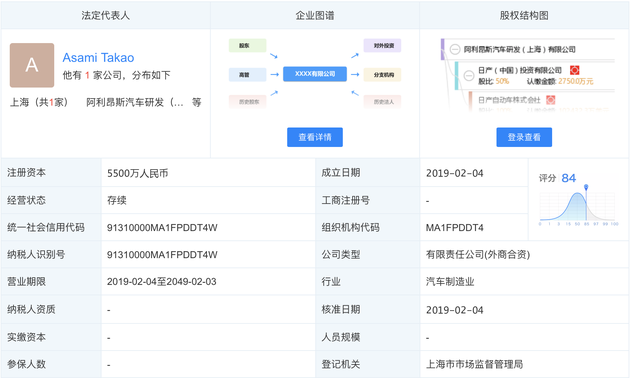Click the red icon next to 日产自动车株式会社
The image size is (630, 378).
(550, 100)
